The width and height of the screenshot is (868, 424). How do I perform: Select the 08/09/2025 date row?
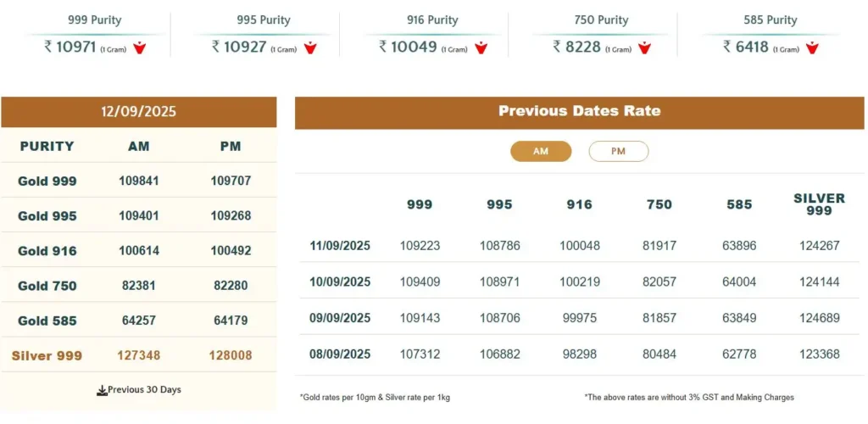click(340, 354)
